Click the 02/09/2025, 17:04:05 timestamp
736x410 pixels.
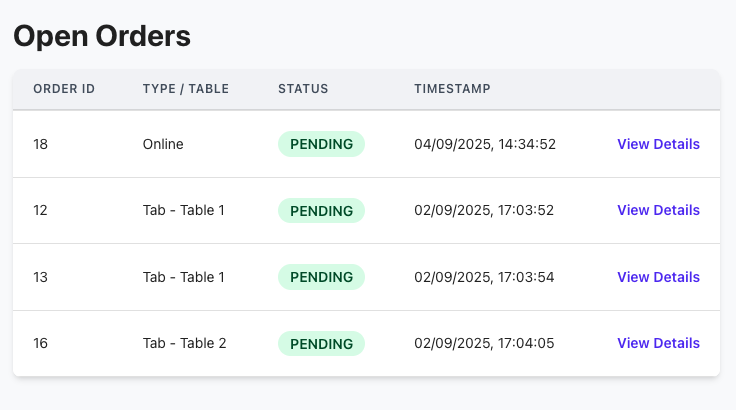coord(484,343)
